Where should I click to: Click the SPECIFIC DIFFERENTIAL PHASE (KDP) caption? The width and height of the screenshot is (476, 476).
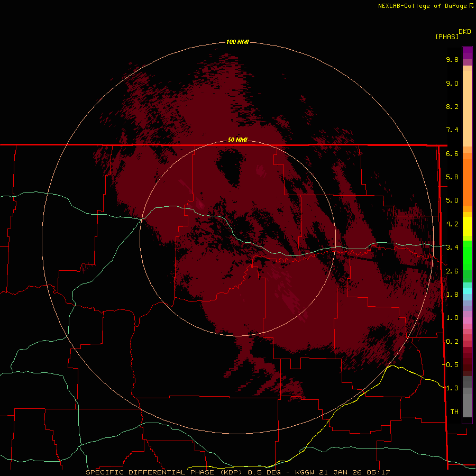[x=164, y=472]
